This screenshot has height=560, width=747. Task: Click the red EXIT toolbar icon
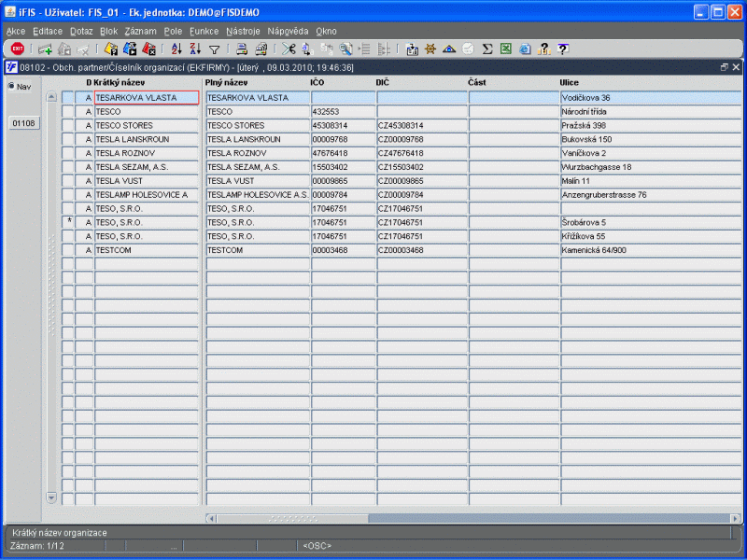[x=18, y=49]
